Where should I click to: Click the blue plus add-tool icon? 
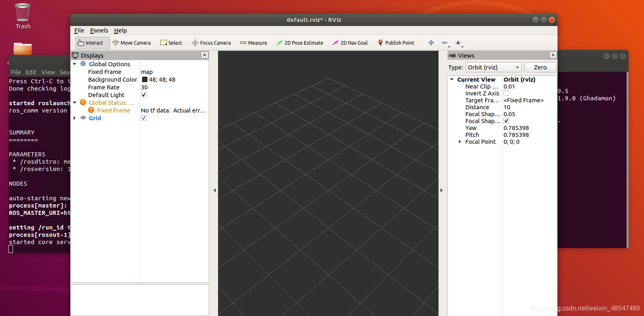point(431,43)
